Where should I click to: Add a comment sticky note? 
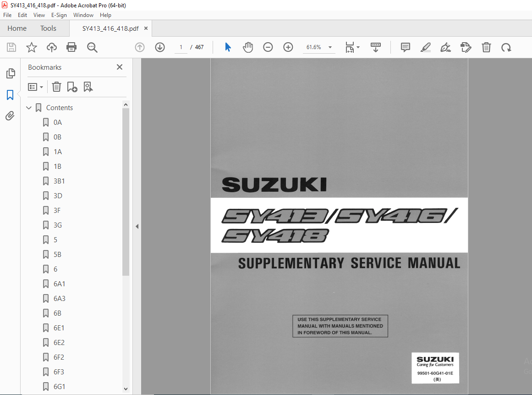pyautogui.click(x=405, y=47)
